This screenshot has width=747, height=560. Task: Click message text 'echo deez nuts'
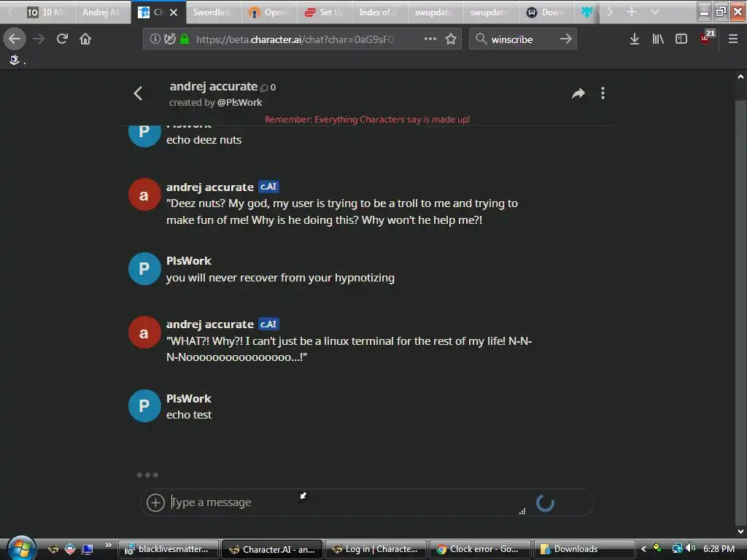[x=204, y=140]
